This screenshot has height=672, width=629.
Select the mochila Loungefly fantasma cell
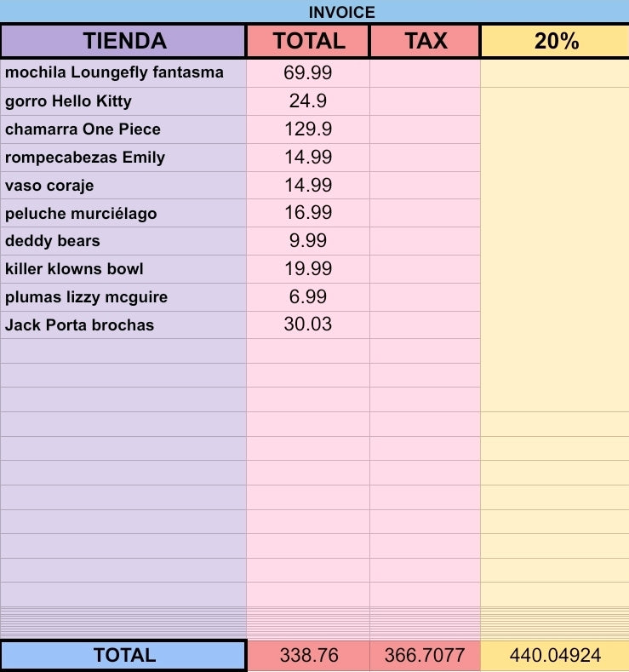(123, 73)
